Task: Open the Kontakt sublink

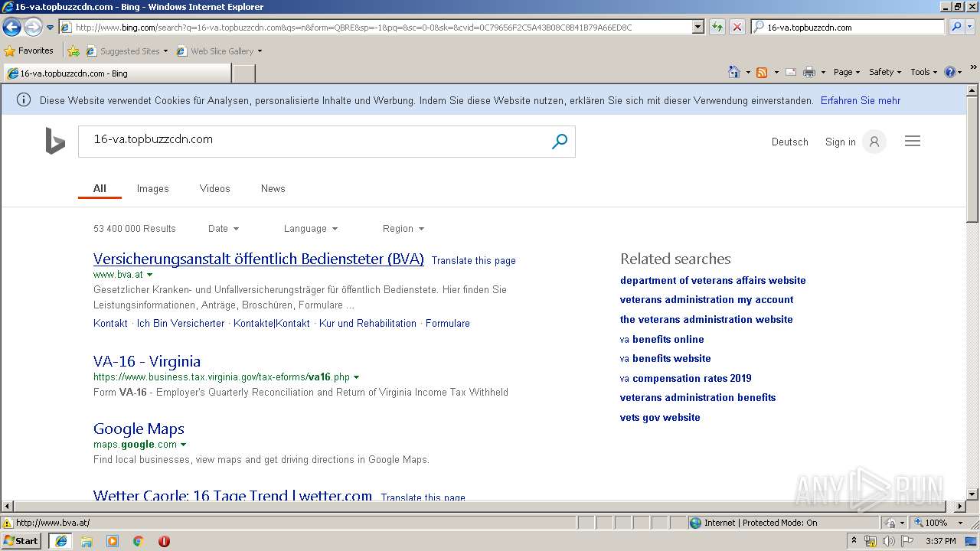Action: (x=110, y=323)
